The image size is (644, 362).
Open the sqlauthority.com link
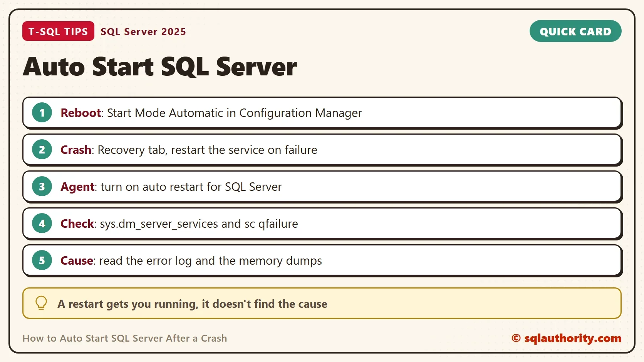coord(567,338)
